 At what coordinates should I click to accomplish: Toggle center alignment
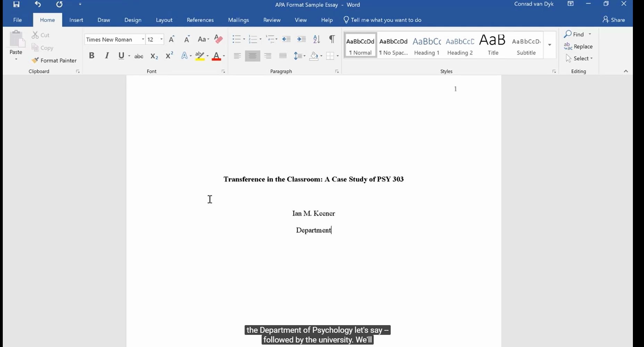(252, 56)
